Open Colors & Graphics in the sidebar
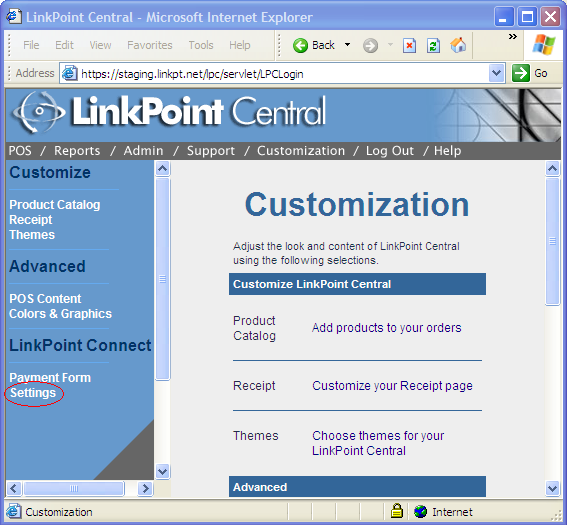Screen dimensions: 567x525 coord(60,314)
